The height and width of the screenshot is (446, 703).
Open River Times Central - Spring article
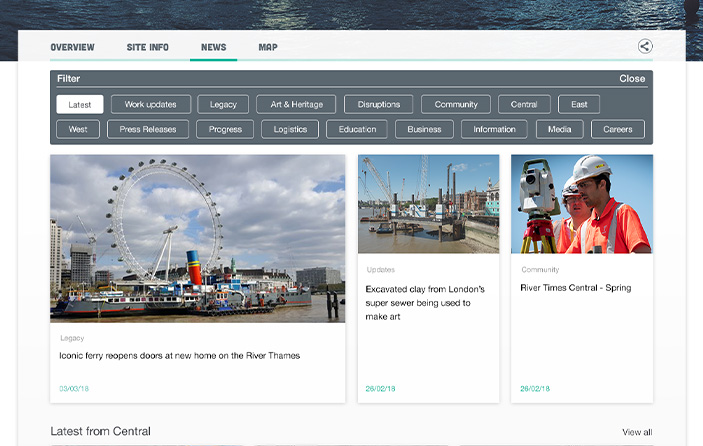(575, 288)
